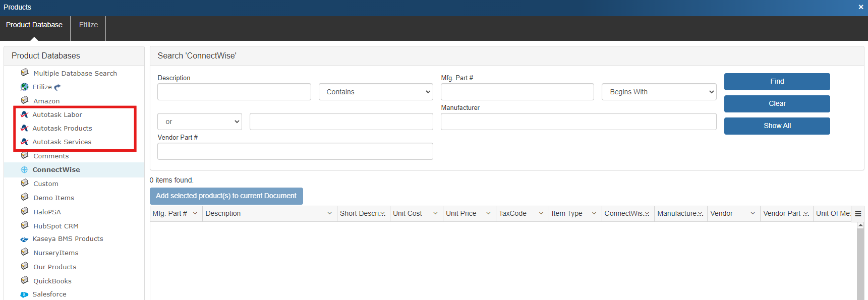868x300 pixels.
Task: Click the QuickBooks database icon
Action: point(25,280)
